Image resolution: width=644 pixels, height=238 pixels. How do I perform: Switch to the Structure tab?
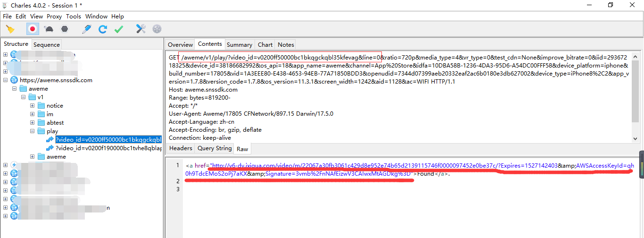16,44
